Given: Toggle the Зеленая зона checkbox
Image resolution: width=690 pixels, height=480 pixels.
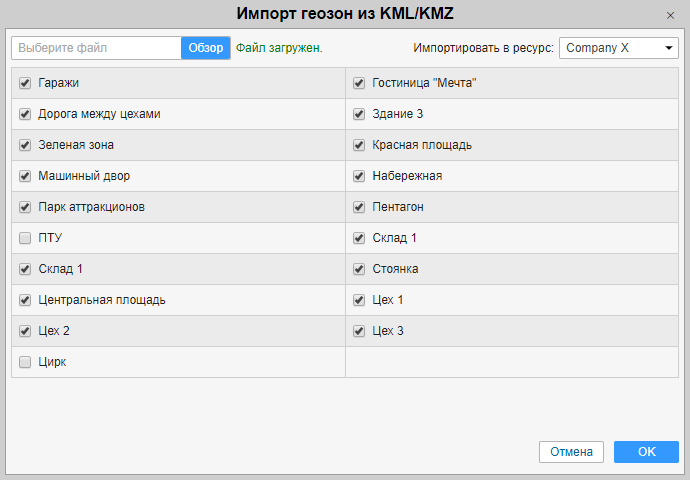Looking at the screenshot, I should coord(26,145).
